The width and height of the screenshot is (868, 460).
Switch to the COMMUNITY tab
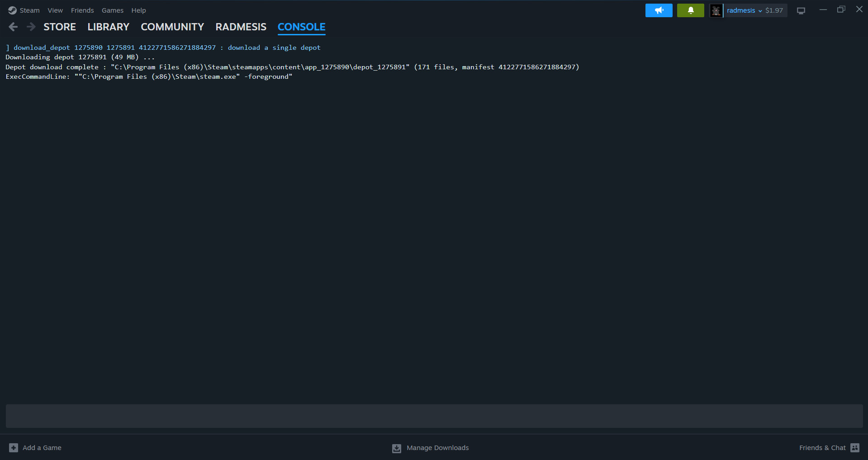coord(172,27)
